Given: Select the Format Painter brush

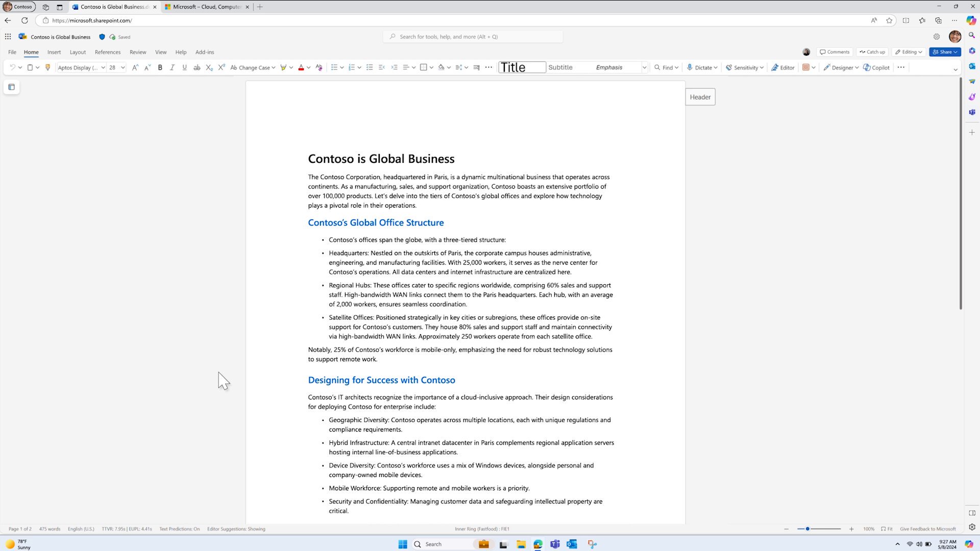Looking at the screenshot, I should pos(47,67).
